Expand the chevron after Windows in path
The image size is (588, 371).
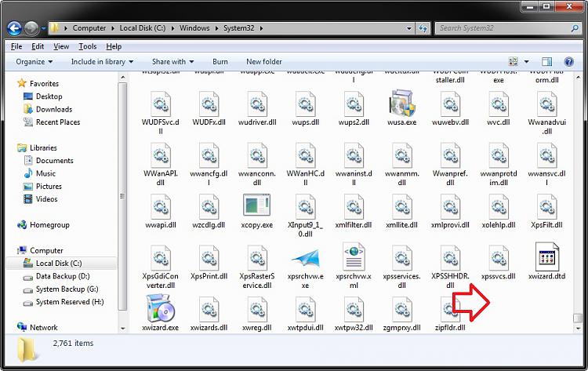click(216, 28)
